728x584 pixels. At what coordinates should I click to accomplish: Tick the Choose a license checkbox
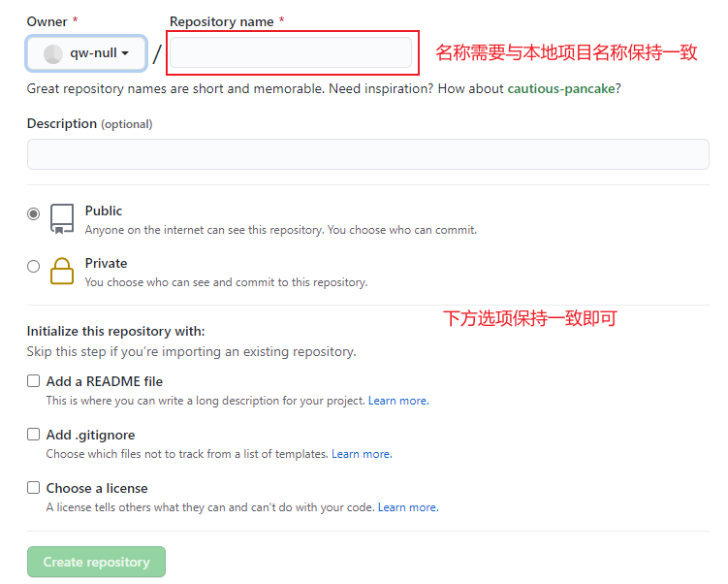(33, 487)
